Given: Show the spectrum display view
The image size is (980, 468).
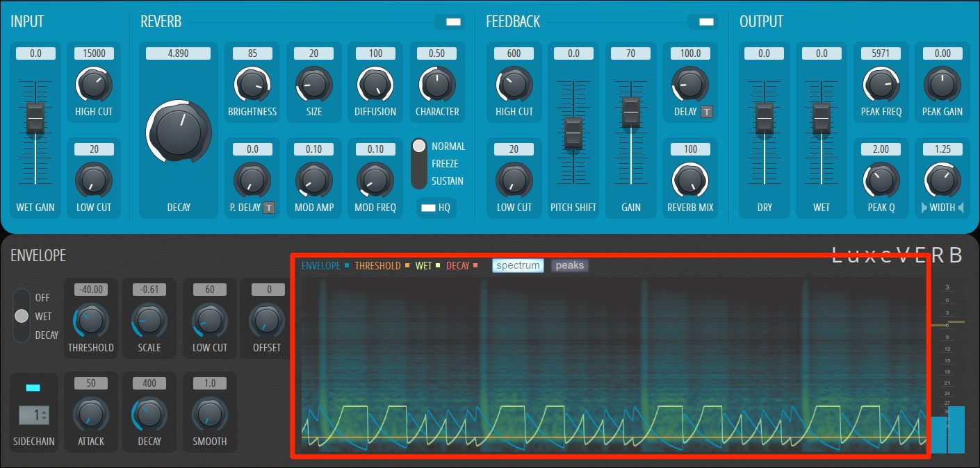Looking at the screenshot, I should (x=518, y=265).
